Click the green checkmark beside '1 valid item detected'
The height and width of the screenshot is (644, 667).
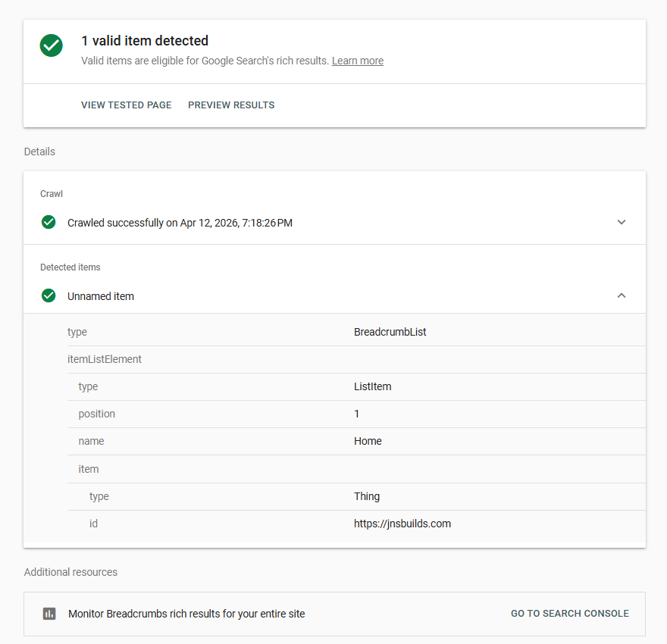[51, 45]
